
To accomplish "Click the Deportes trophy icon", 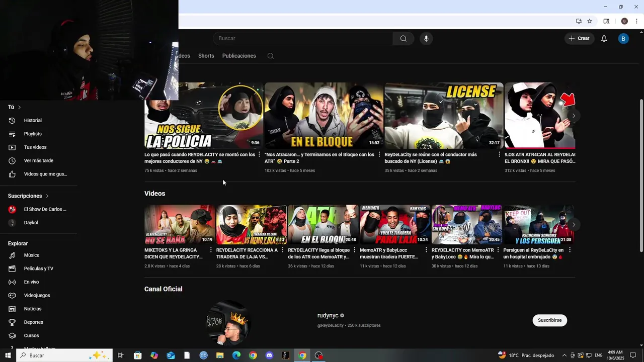I will point(13,322).
